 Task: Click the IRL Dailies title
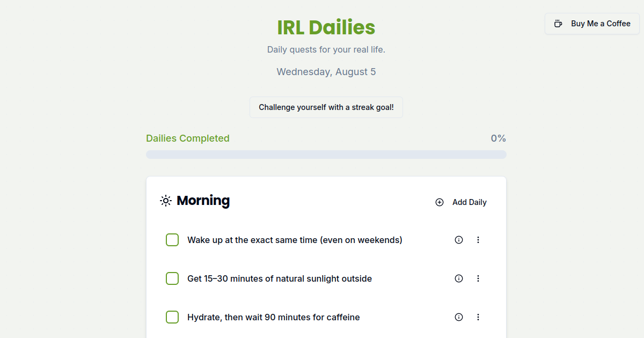326,27
